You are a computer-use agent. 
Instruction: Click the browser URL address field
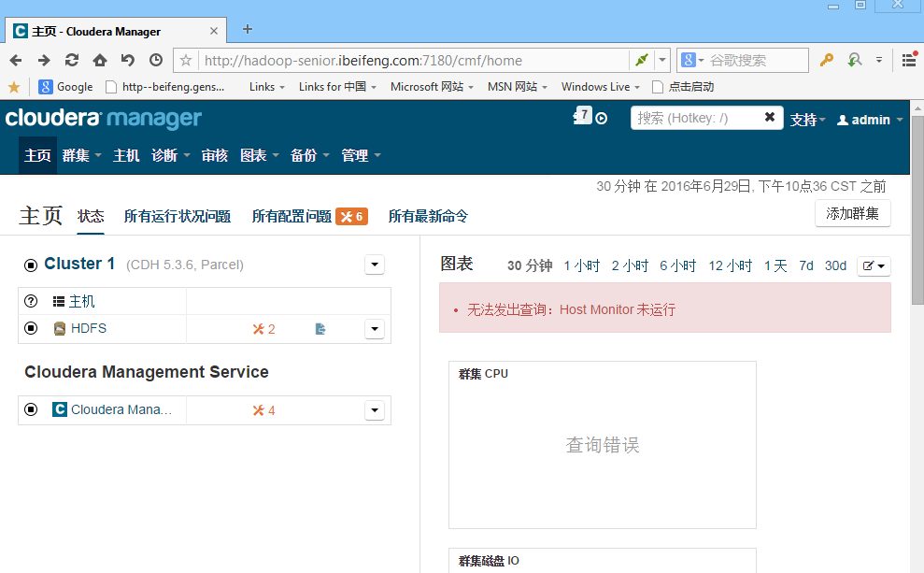[x=413, y=60]
